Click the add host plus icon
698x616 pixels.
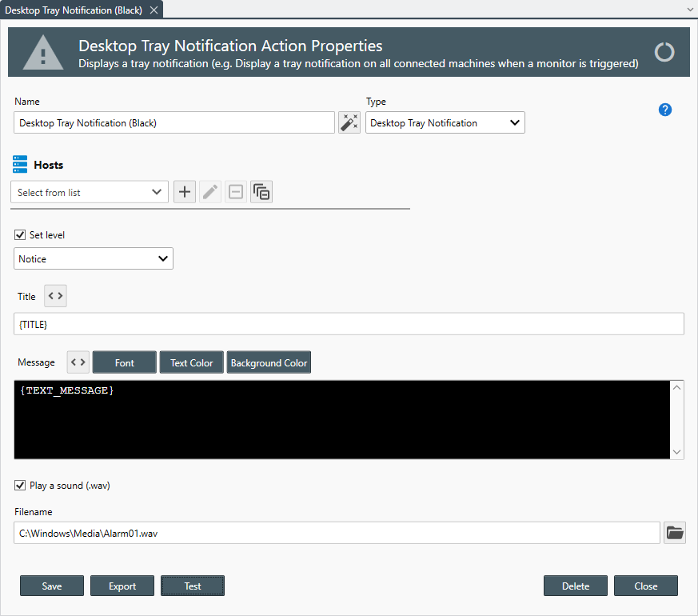pos(185,192)
